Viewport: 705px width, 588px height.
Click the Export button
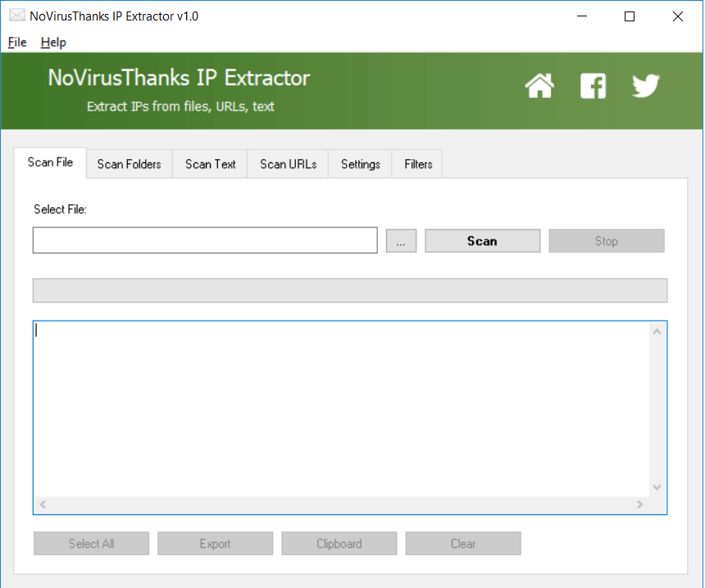point(216,544)
